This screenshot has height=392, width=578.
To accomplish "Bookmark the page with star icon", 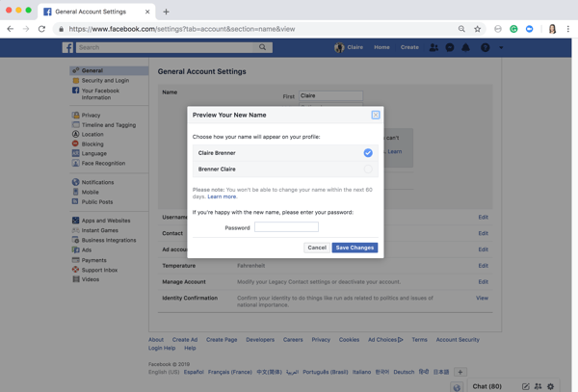I will click(478, 29).
